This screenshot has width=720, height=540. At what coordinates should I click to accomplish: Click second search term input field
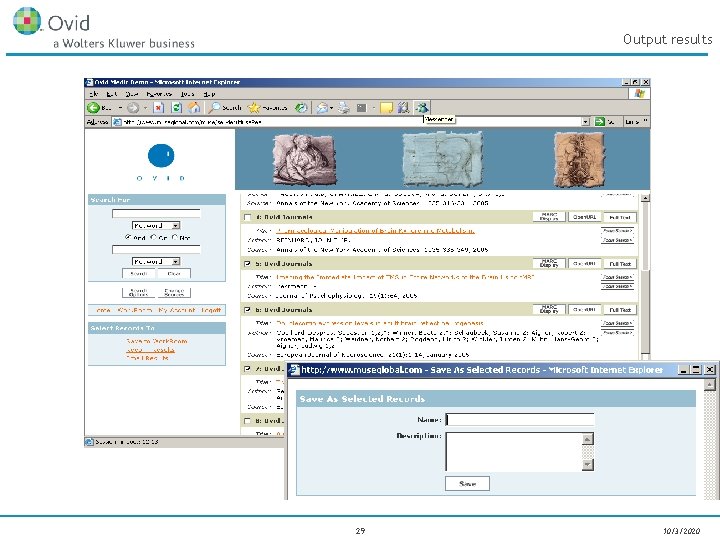(x=156, y=249)
